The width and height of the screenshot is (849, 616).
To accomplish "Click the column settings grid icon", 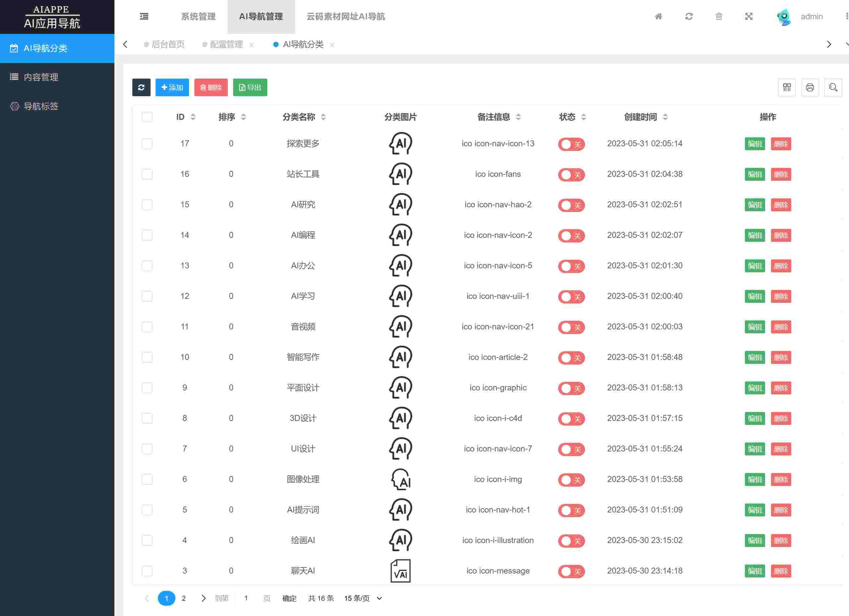I will pyautogui.click(x=786, y=87).
